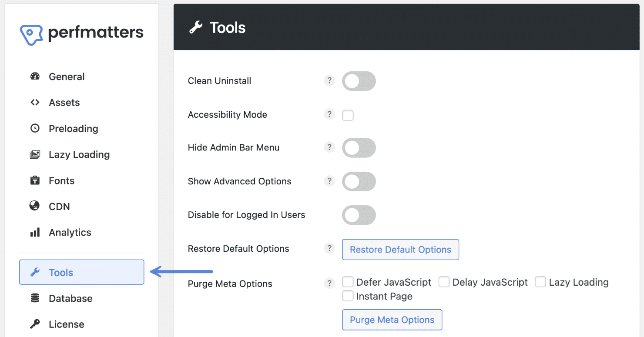The height and width of the screenshot is (337, 644).
Task: Select the Fonts icon in the sidebar
Action: 35,180
